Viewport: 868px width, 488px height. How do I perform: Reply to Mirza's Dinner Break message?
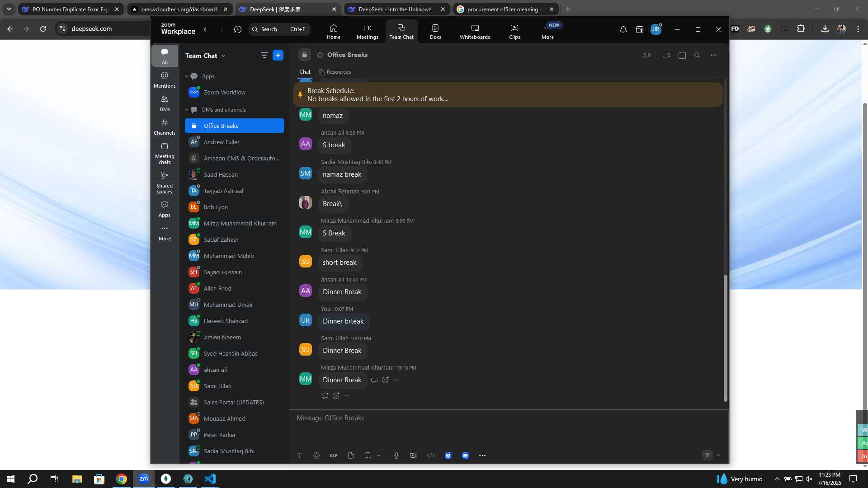click(x=374, y=380)
